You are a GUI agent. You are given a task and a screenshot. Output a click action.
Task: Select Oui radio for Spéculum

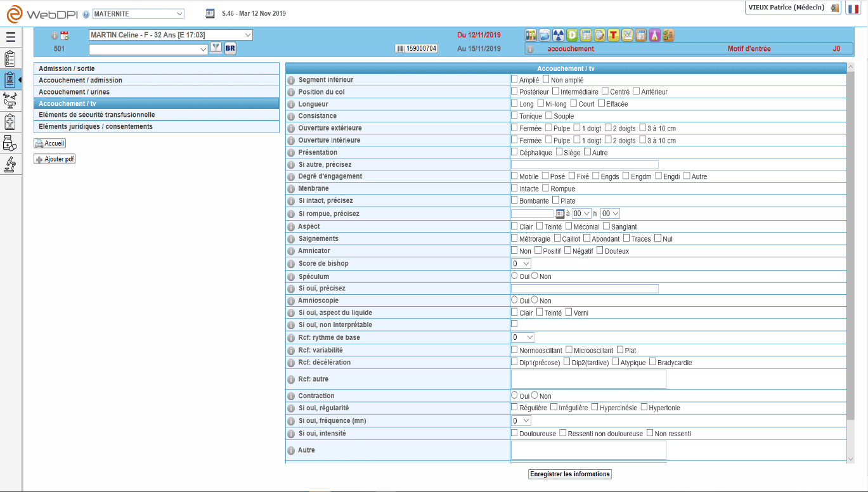coord(515,276)
